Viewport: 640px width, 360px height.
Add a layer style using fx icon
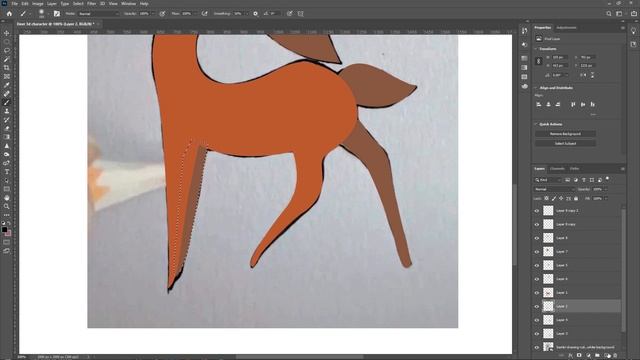pos(570,356)
